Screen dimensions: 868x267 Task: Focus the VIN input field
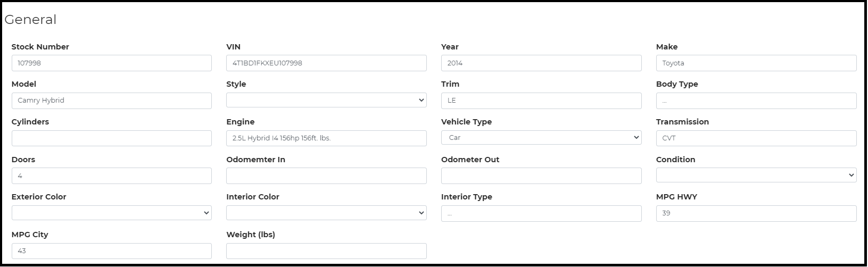click(326, 63)
